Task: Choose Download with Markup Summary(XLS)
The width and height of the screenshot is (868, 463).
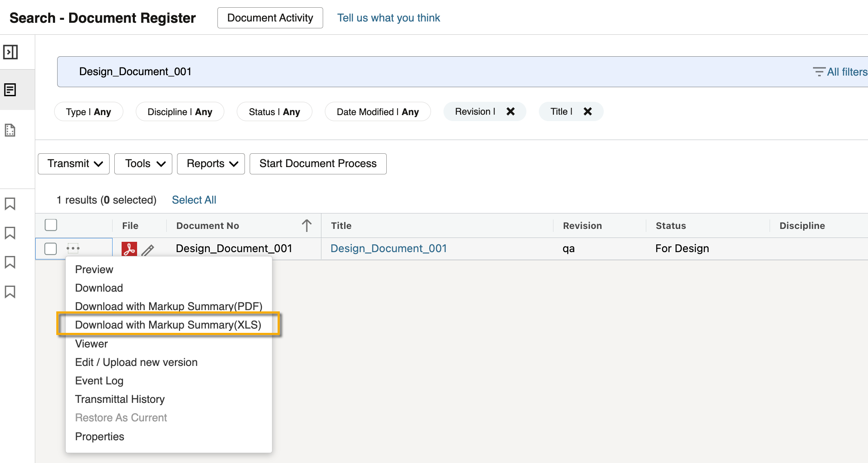Action: tap(168, 325)
